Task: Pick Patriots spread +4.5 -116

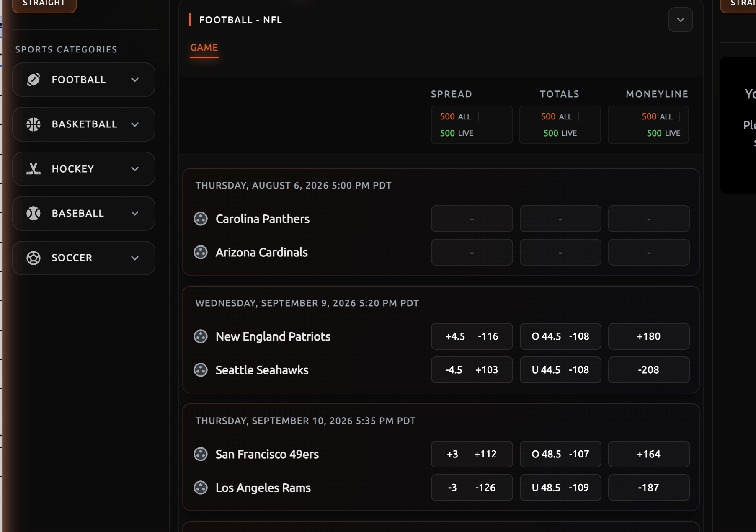Action: pos(472,336)
